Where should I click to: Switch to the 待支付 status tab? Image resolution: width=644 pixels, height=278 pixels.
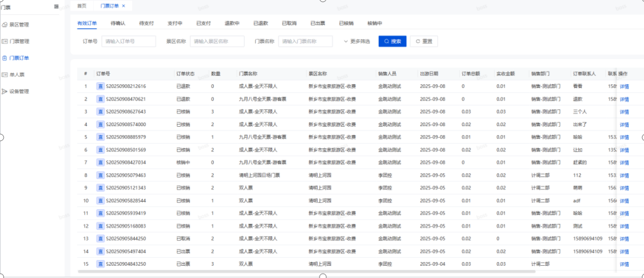tap(146, 23)
